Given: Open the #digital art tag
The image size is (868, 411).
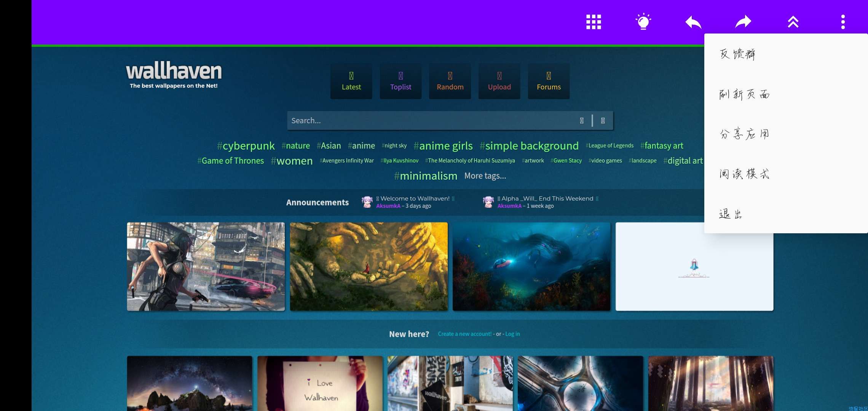Looking at the screenshot, I should [683, 161].
